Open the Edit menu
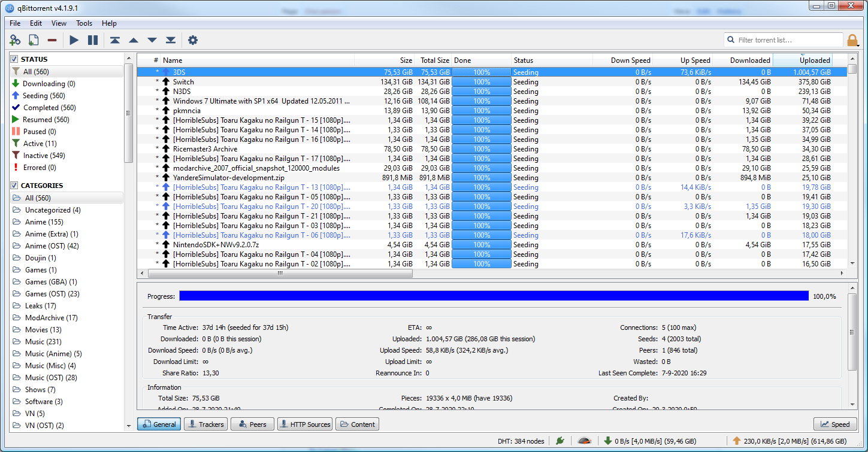This screenshot has width=868, height=452. point(36,23)
